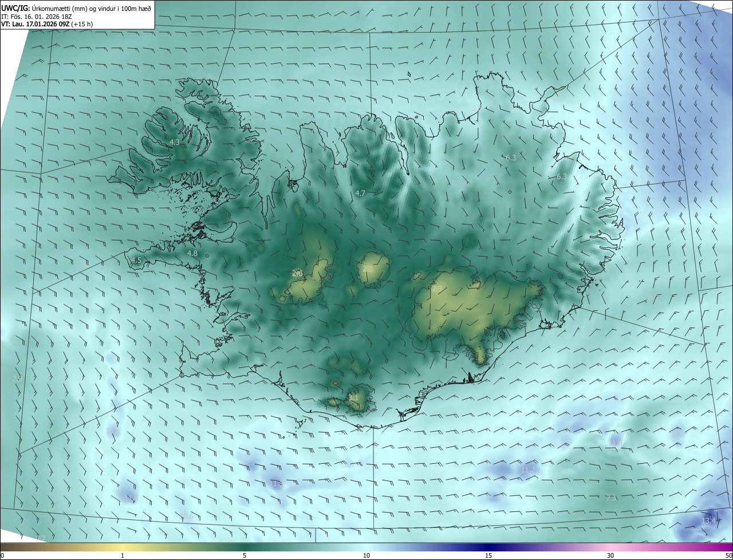Click the 50 tick on the color scale
Viewport: 733px width, 560px height.
(728, 555)
